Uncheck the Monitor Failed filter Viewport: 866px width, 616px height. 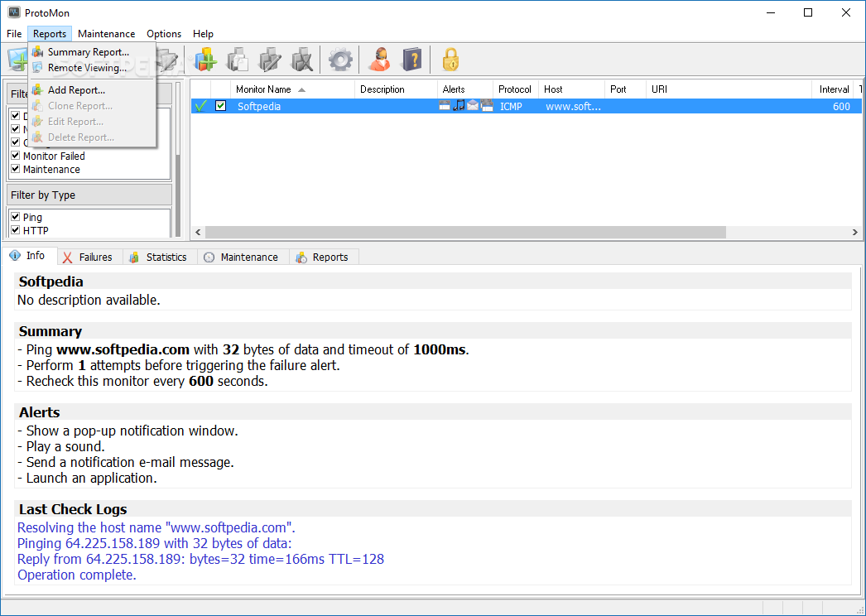point(16,156)
